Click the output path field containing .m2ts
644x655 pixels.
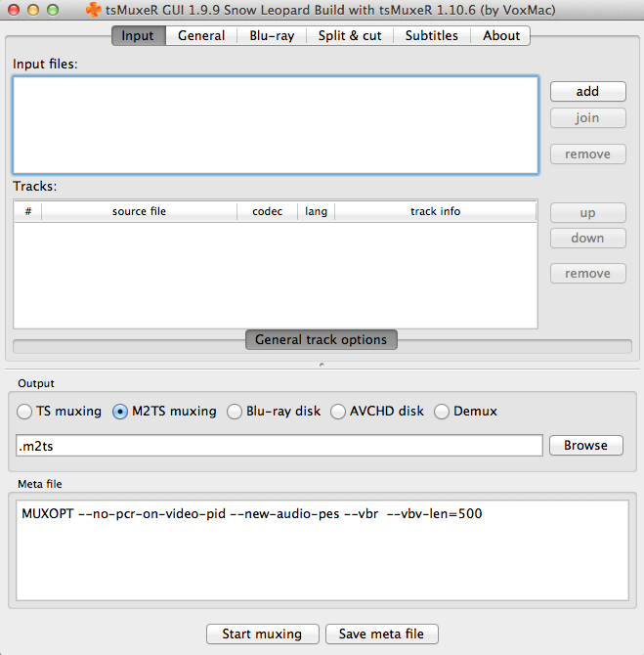(279, 446)
